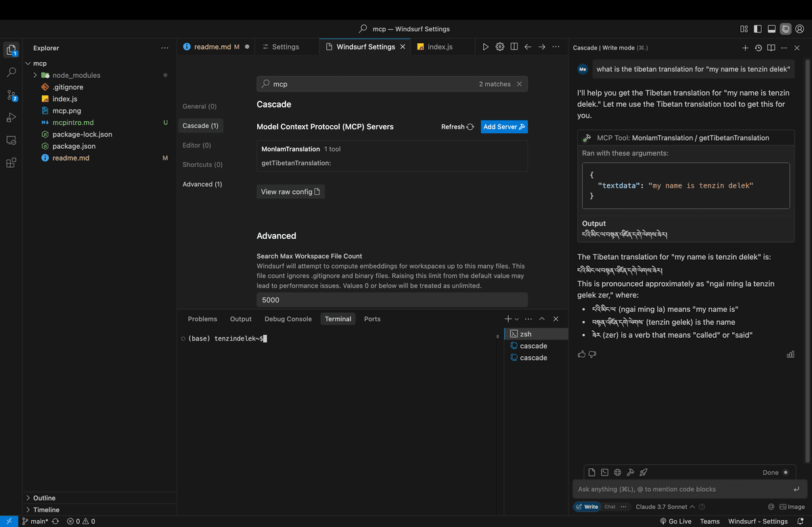Open the Remote Explorer view icon
812x527 pixels.
click(x=11, y=141)
